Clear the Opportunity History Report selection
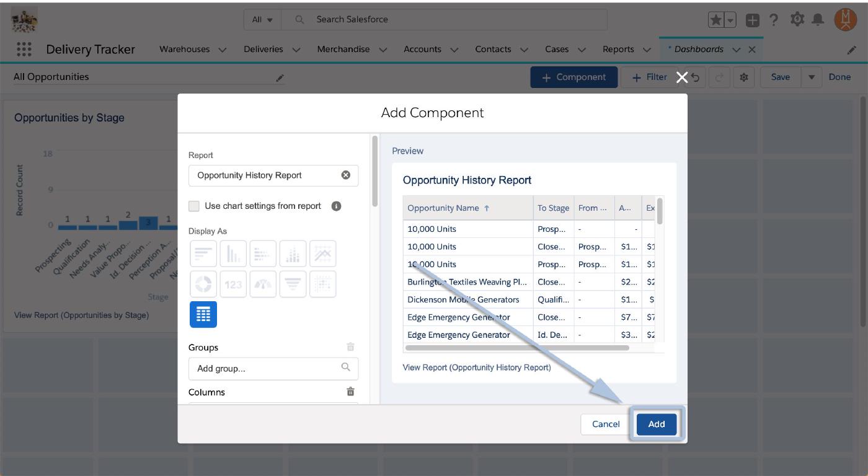Image resolution: width=868 pixels, height=476 pixels. tap(346, 175)
